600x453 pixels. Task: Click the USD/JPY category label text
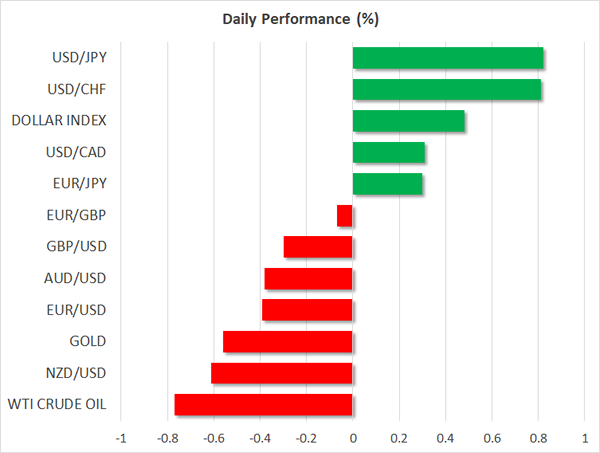(79, 58)
